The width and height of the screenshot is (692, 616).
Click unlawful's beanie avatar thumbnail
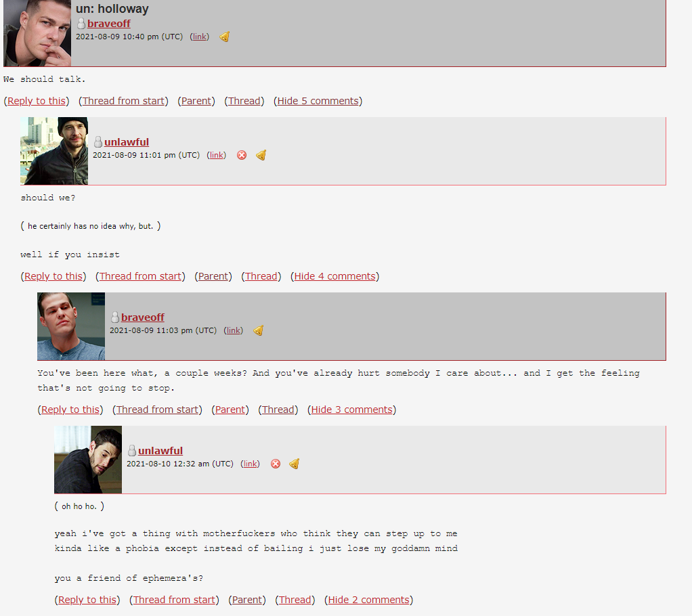tap(54, 151)
